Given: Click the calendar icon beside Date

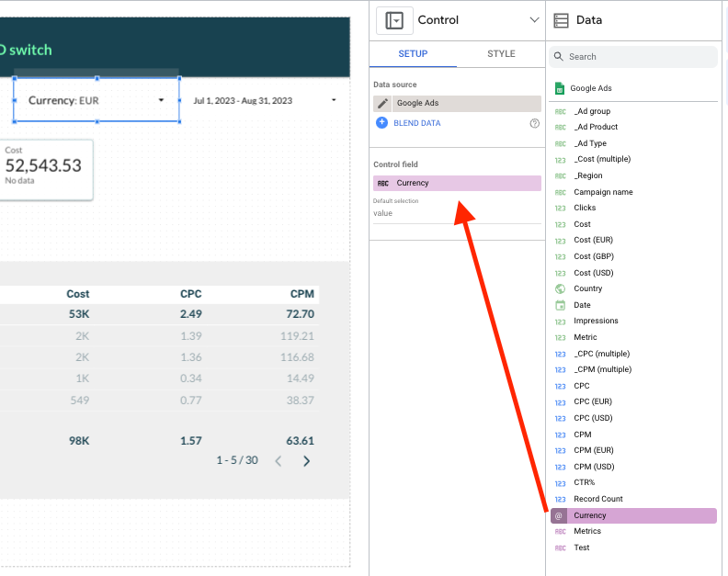Looking at the screenshot, I should pyautogui.click(x=561, y=305).
